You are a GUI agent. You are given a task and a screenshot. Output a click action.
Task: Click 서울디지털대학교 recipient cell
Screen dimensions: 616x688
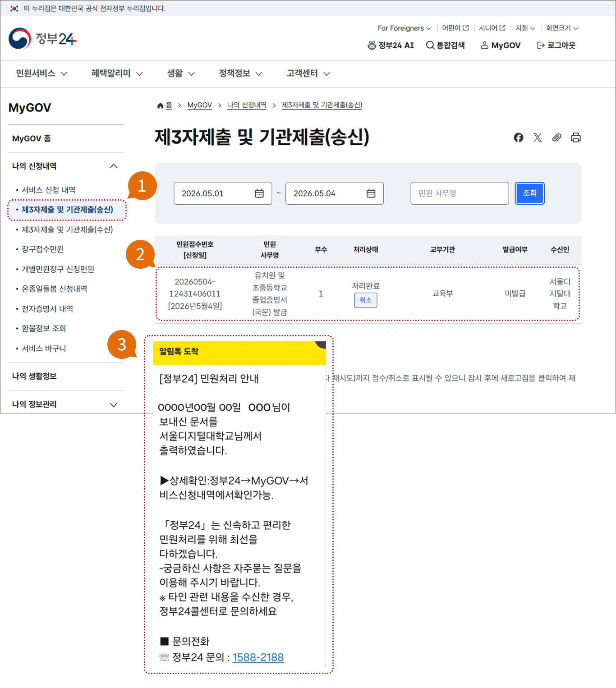pos(560,294)
